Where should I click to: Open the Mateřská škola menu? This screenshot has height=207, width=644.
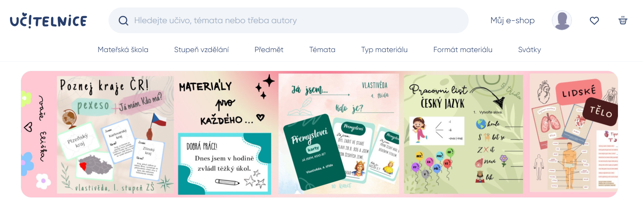(x=123, y=50)
